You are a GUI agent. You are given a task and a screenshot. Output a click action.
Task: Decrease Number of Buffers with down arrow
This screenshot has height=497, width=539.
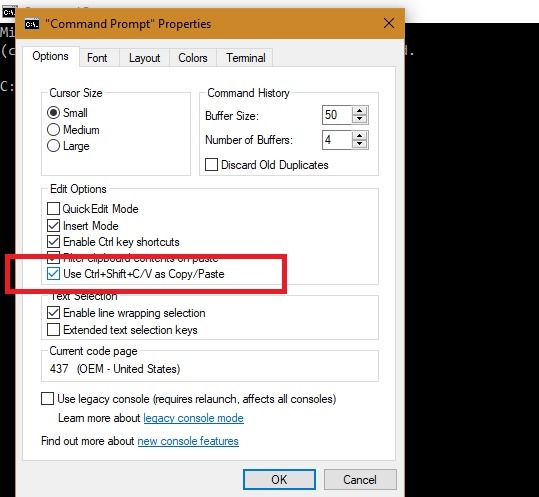pos(360,144)
